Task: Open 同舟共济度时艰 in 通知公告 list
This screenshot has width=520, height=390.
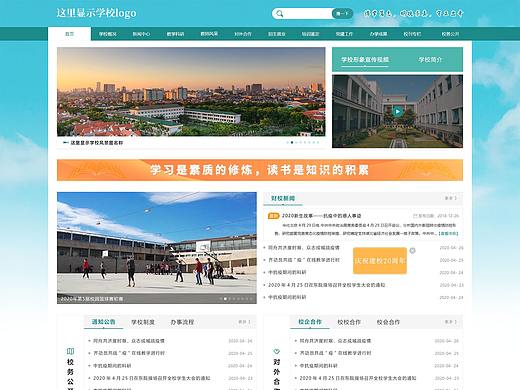Action: (129, 341)
